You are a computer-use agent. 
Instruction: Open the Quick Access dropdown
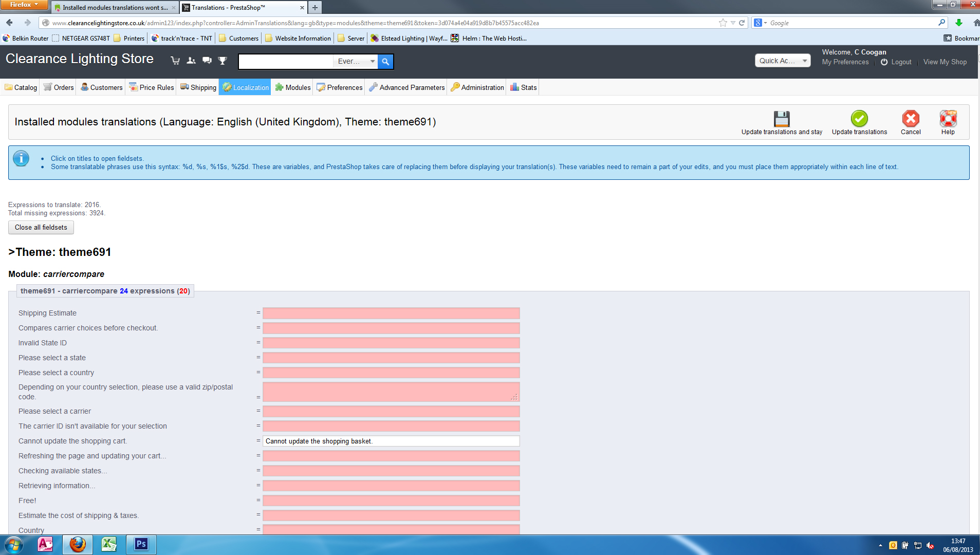pyautogui.click(x=783, y=61)
